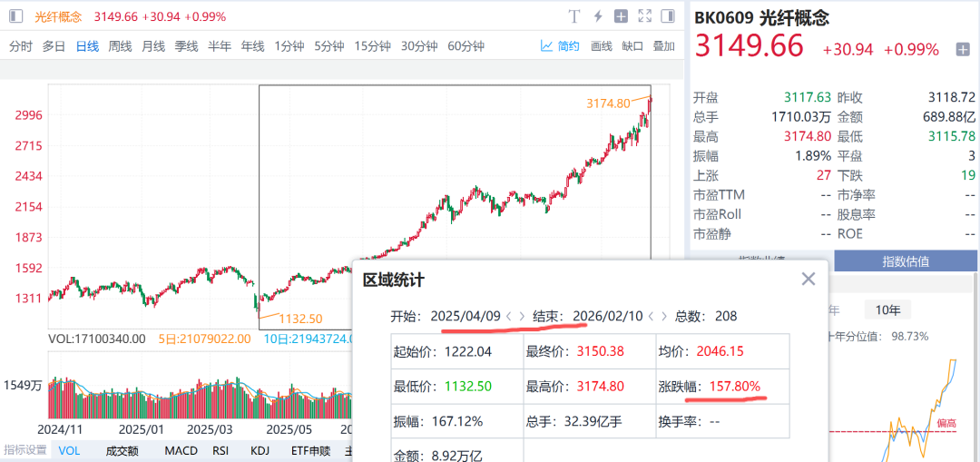Open 叠加 overlay comparison
Image resolution: width=980 pixels, height=462 pixels.
[663, 46]
